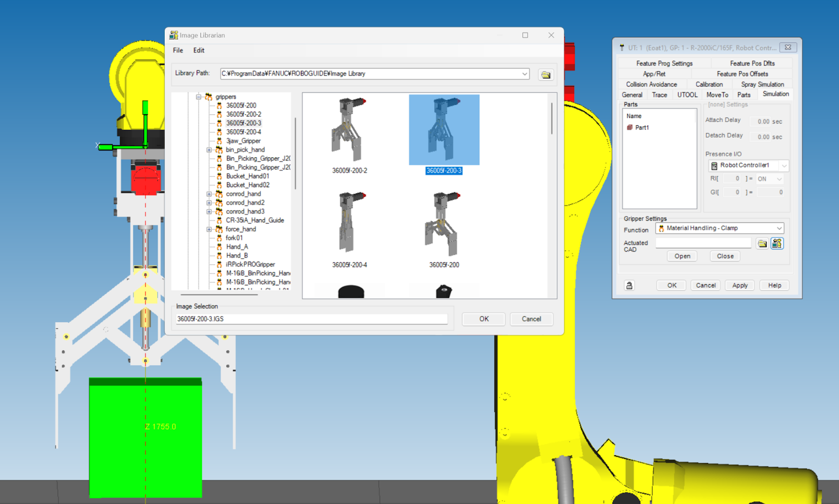Click the gripper icon beside fork01
This screenshot has width=839, height=504.
coord(219,238)
